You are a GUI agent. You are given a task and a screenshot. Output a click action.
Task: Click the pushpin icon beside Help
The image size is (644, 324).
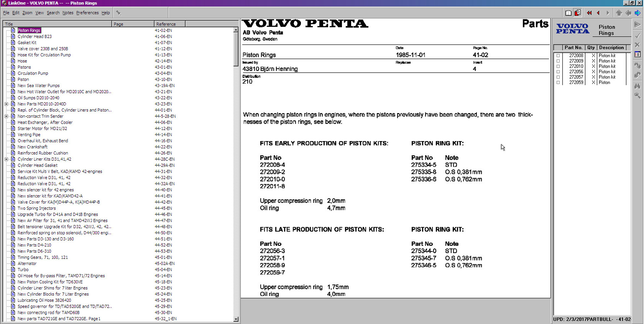click(118, 13)
